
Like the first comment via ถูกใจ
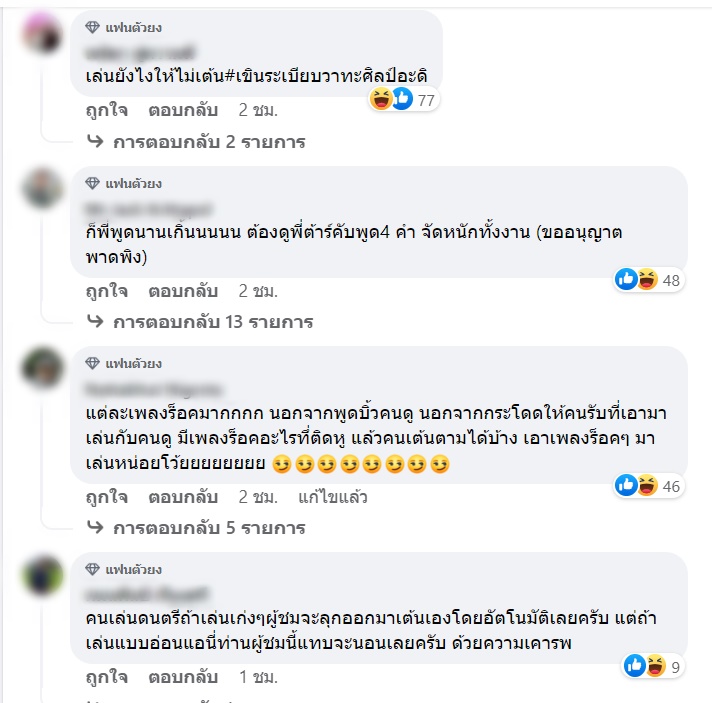107,110
